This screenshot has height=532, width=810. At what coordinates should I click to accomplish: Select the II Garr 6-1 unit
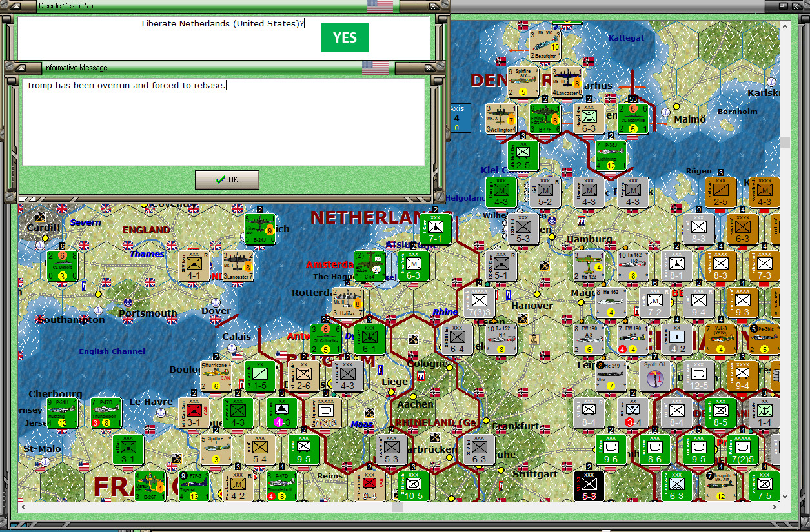[x=370, y=340]
